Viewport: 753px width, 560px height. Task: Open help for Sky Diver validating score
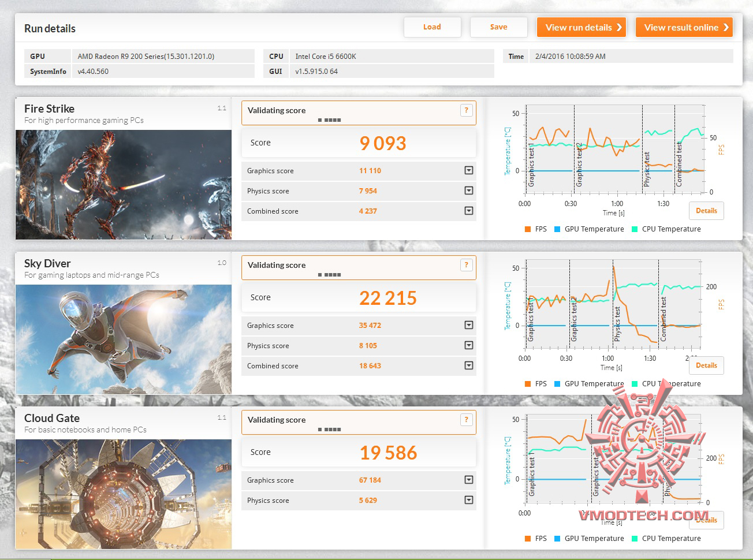tap(467, 265)
